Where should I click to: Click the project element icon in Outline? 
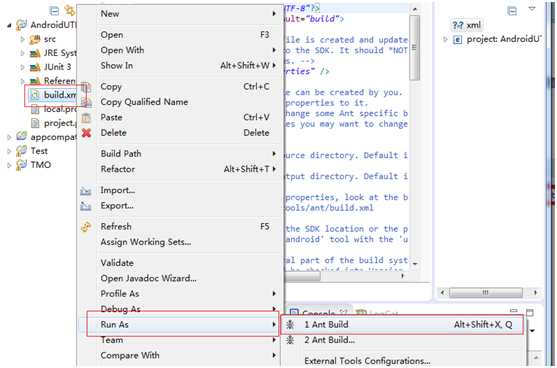coord(458,39)
